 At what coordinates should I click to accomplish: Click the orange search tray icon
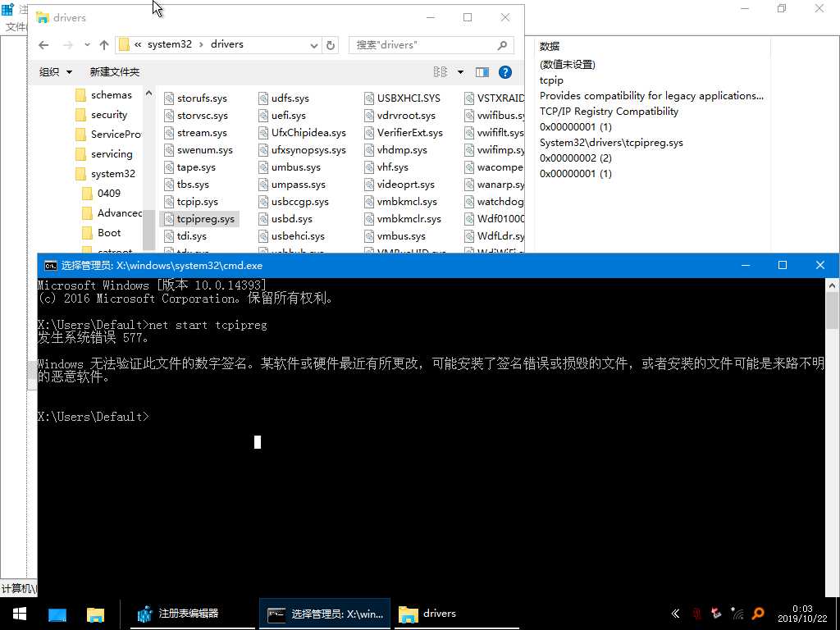757,614
